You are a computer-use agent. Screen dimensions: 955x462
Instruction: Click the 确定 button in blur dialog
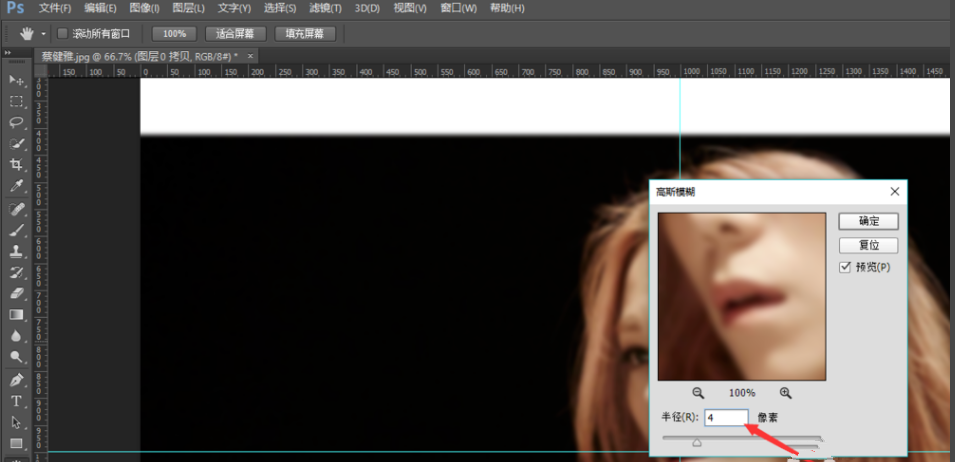(x=868, y=221)
